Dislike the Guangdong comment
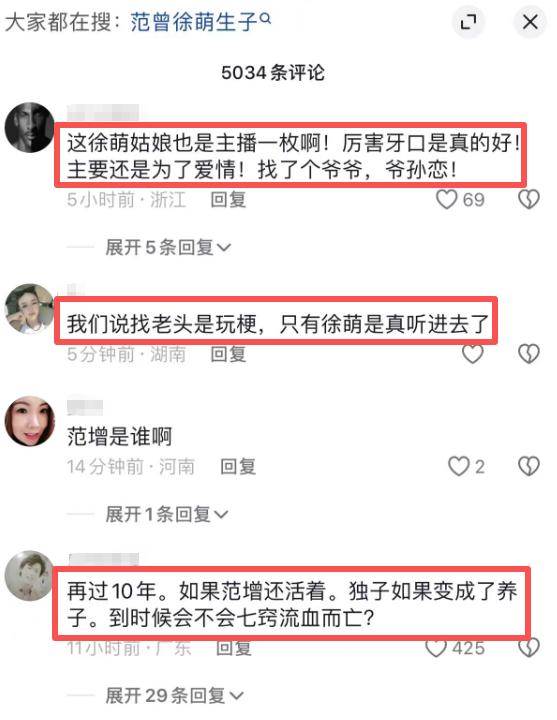The width and height of the screenshot is (557, 720). click(529, 647)
